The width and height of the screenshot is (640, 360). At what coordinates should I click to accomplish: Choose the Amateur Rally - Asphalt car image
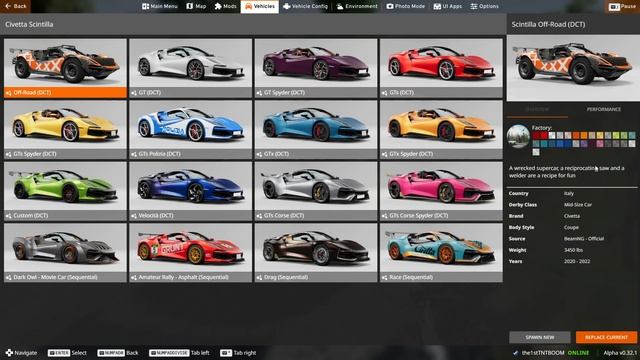(191, 248)
